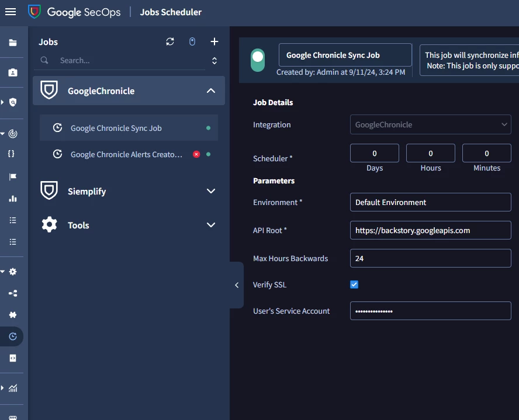Open the connected nodes sidebar icon
This screenshot has width=519, height=420.
tap(13, 293)
